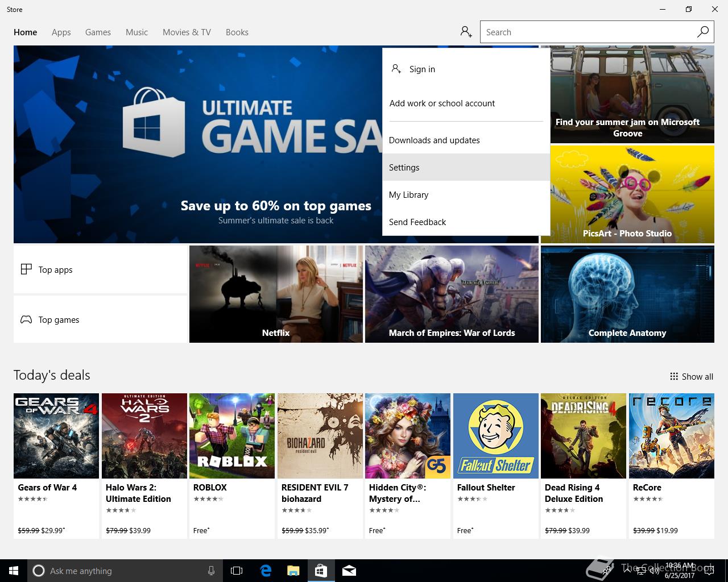The width and height of the screenshot is (728, 582).
Task: Click the Store icon on the taskbar
Action: 321,571
